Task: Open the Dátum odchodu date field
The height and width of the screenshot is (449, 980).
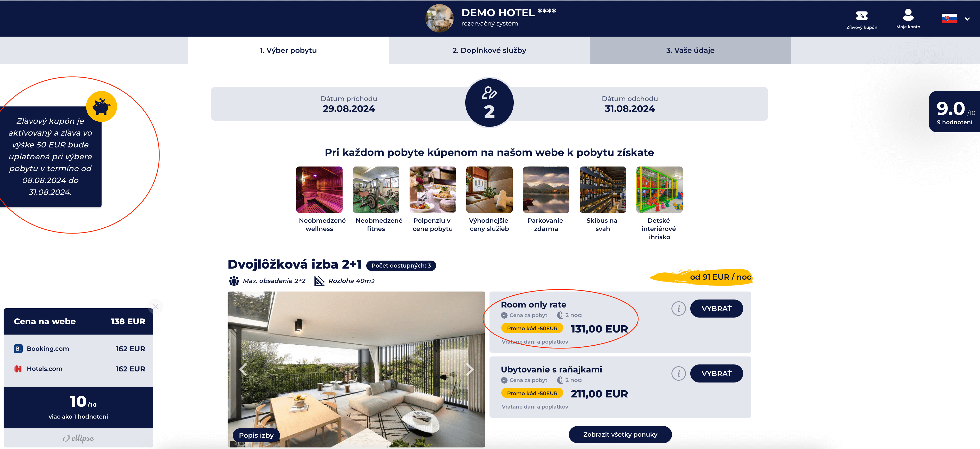Action: point(630,104)
